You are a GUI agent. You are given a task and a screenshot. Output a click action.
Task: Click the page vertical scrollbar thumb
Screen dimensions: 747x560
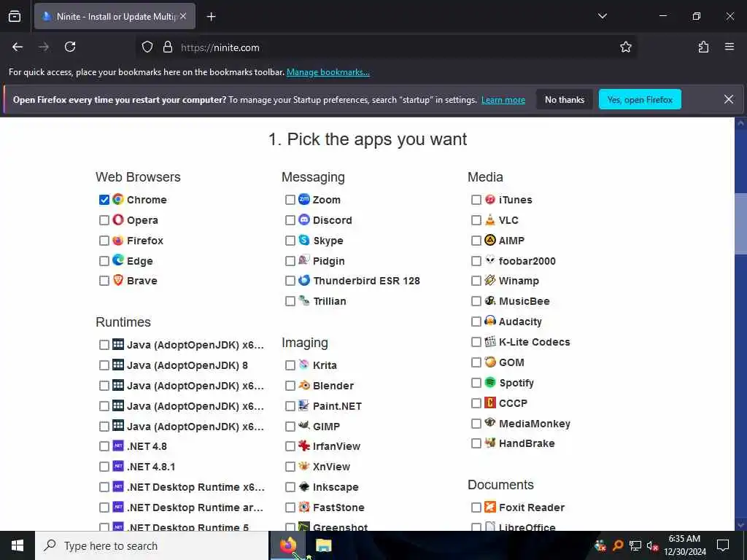pyautogui.click(x=740, y=224)
